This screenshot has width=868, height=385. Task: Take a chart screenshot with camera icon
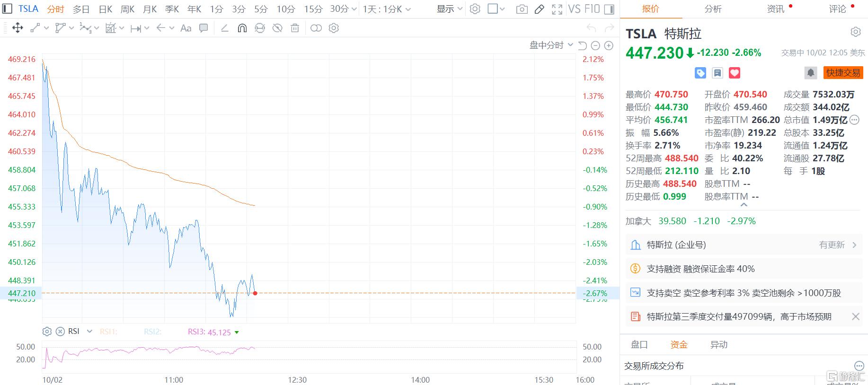pos(522,9)
